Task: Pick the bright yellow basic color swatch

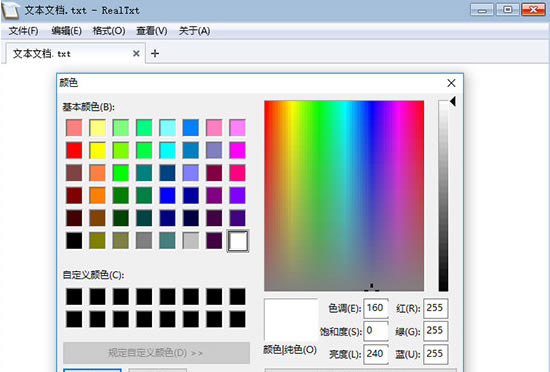Action: coord(98,150)
